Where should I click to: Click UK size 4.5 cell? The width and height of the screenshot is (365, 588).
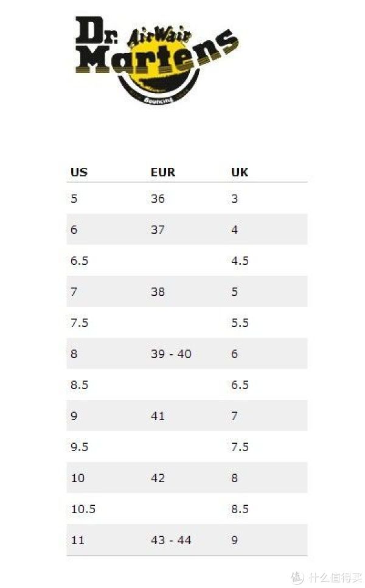pos(240,261)
